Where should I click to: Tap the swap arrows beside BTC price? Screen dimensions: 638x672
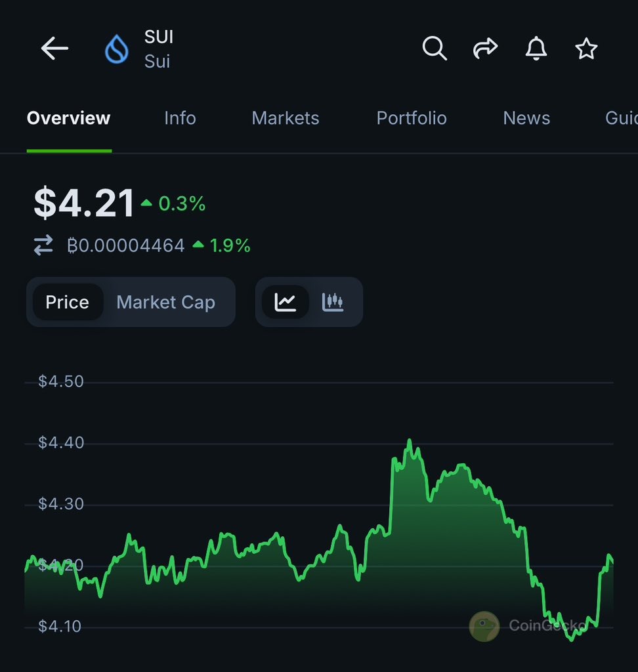click(43, 246)
